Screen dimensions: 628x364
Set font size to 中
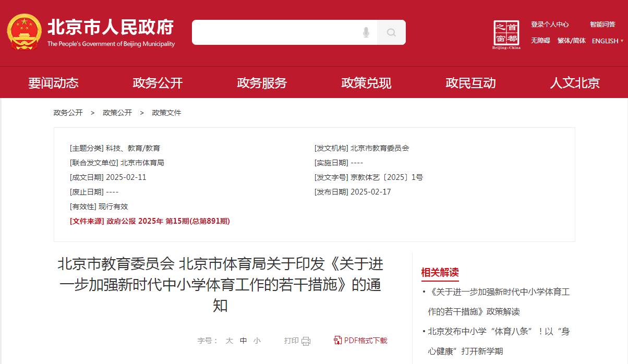point(244,341)
